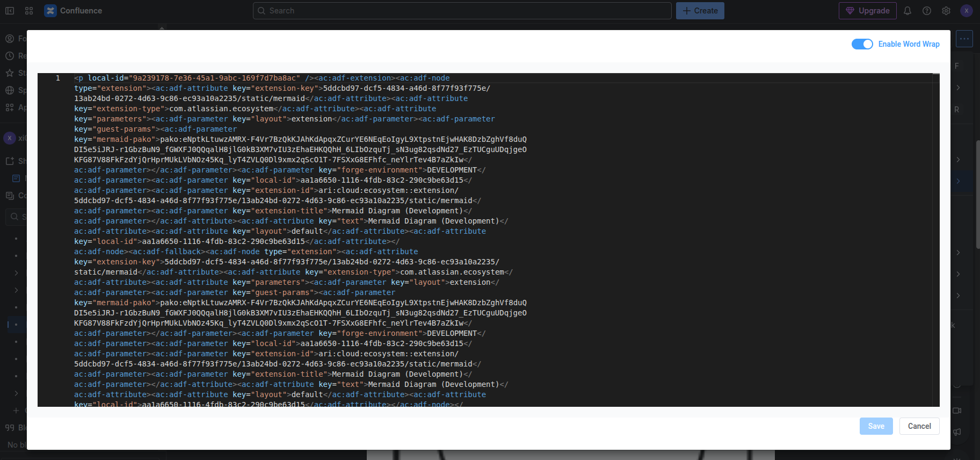Turn off the Enable Word Wrap switch
Image resolution: width=980 pixels, height=460 pixels.
click(x=862, y=44)
